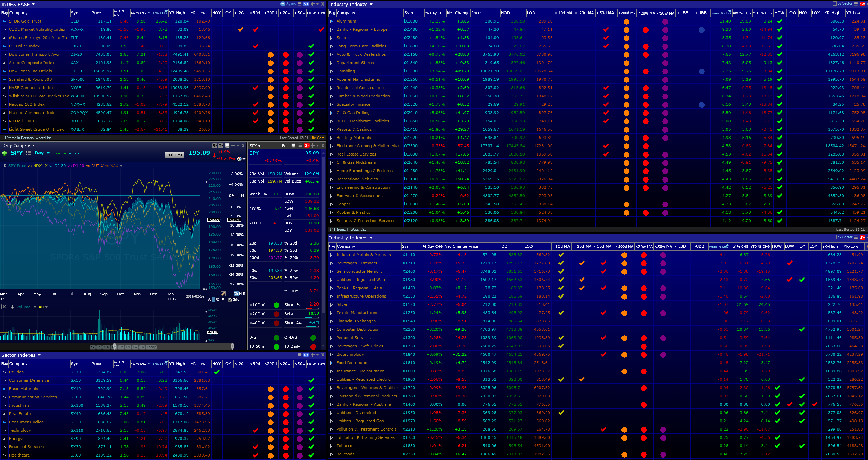The width and height of the screenshot is (868, 460).
Task: Open INDEX BASE hamburger menu
Action: (300, 4)
